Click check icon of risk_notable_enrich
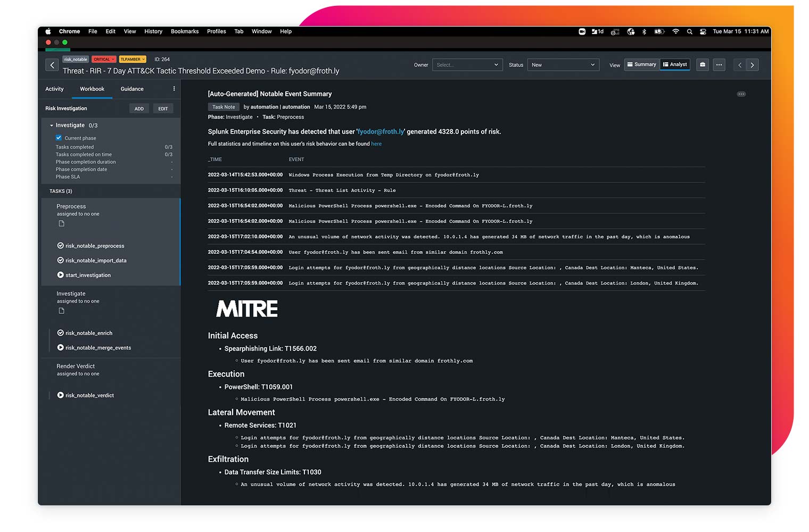The height and width of the screenshot is (532, 809). pyautogui.click(x=60, y=333)
